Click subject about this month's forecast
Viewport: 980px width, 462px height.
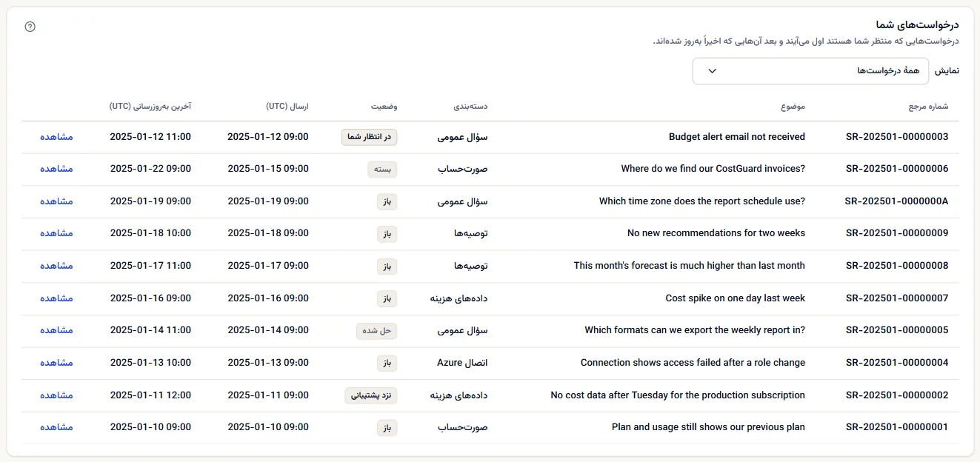tap(690, 266)
